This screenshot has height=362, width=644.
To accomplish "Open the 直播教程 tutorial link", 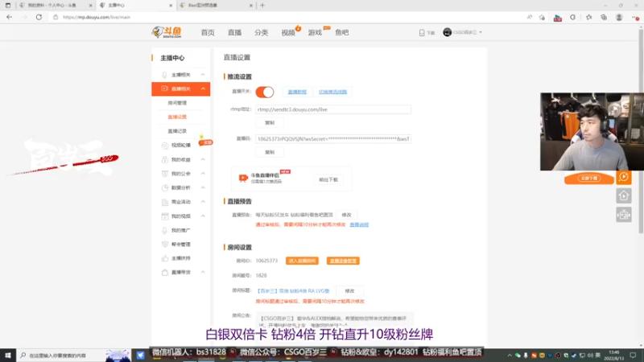I will (x=297, y=92).
